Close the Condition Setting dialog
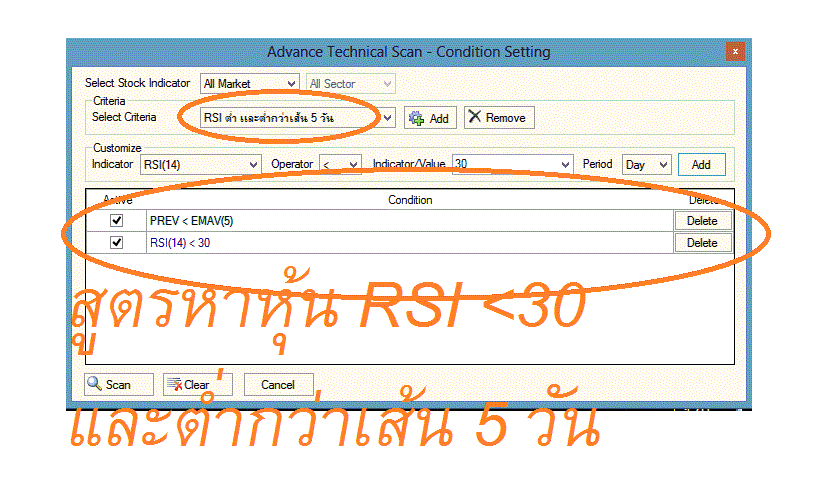 735,51
